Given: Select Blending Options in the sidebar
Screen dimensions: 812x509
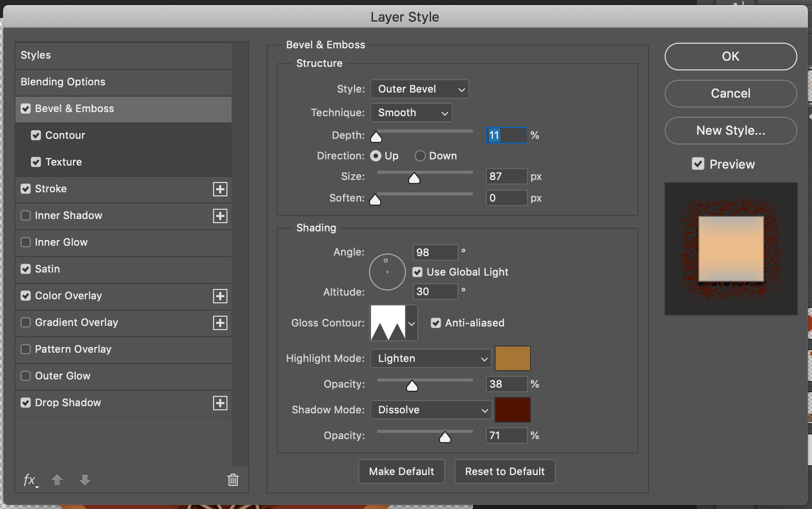Looking at the screenshot, I should (x=63, y=82).
